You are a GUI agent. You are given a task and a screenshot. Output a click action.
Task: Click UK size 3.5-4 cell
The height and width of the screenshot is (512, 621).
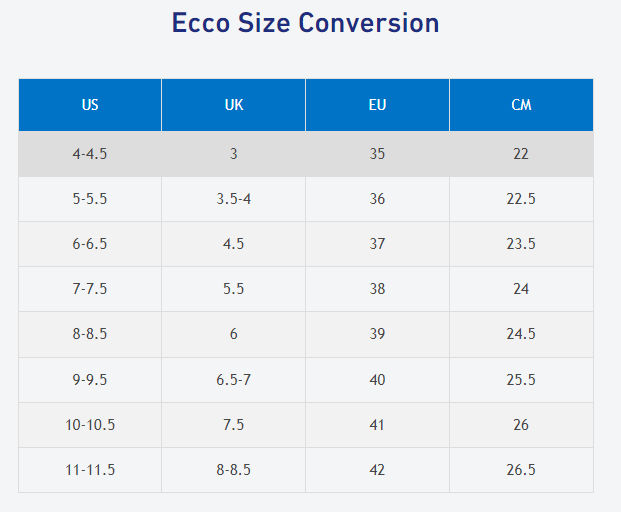pos(234,199)
